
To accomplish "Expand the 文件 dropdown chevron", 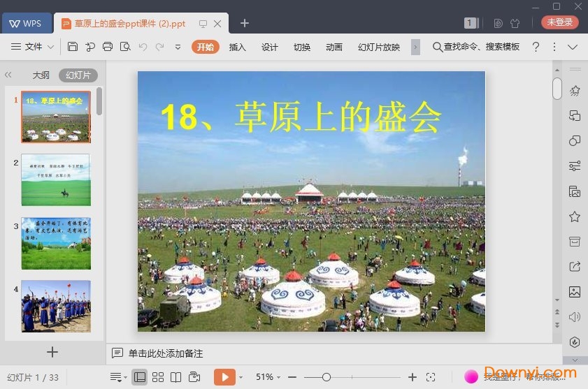I will (x=50, y=47).
